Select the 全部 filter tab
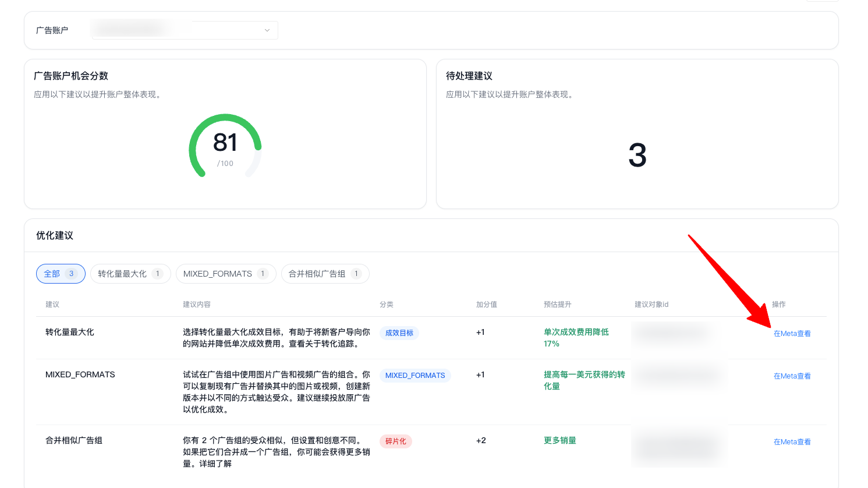The height and width of the screenshot is (488, 868). tap(61, 274)
